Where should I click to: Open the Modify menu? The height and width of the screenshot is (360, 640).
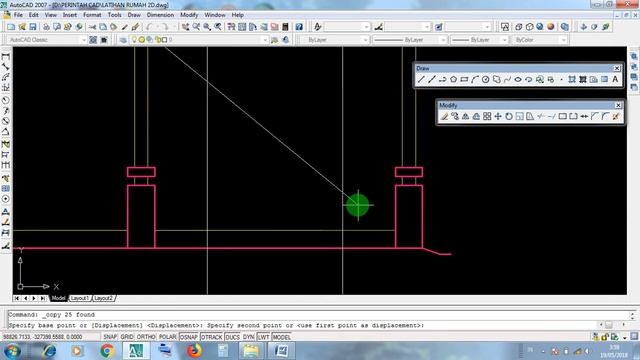tap(189, 15)
